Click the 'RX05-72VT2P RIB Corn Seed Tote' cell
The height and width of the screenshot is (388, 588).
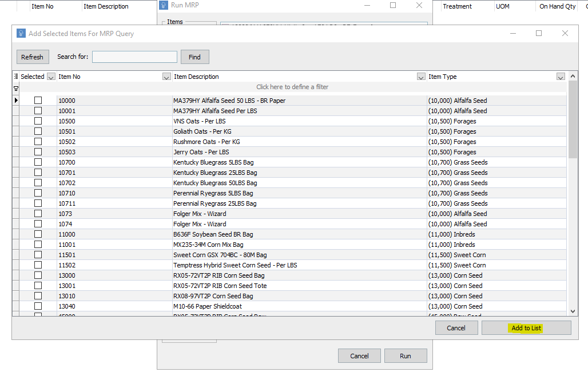[x=299, y=286]
